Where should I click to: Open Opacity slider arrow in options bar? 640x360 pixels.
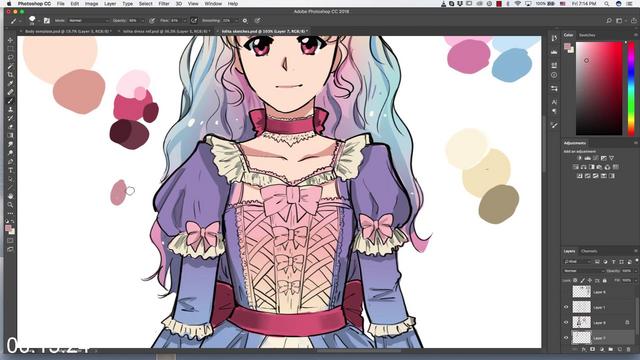click(142, 20)
